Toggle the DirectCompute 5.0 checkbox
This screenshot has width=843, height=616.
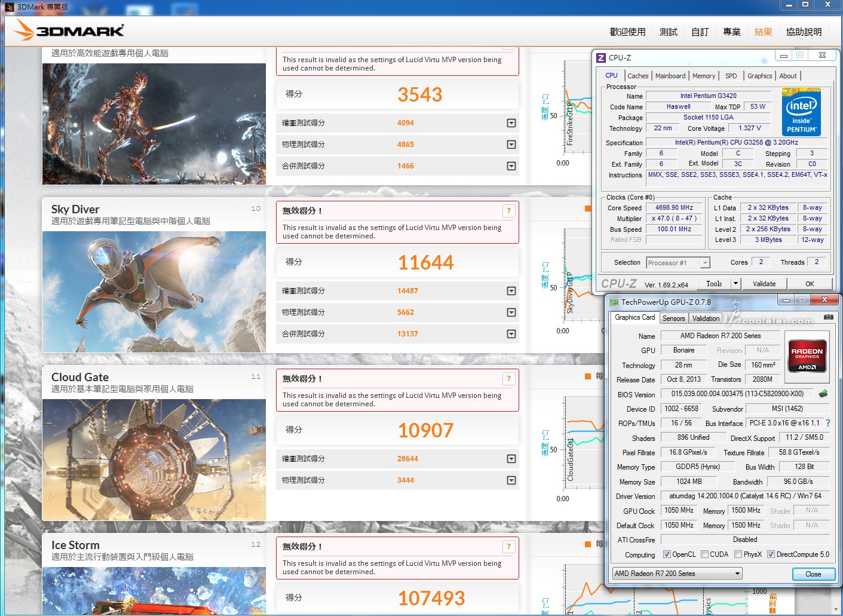[771, 554]
